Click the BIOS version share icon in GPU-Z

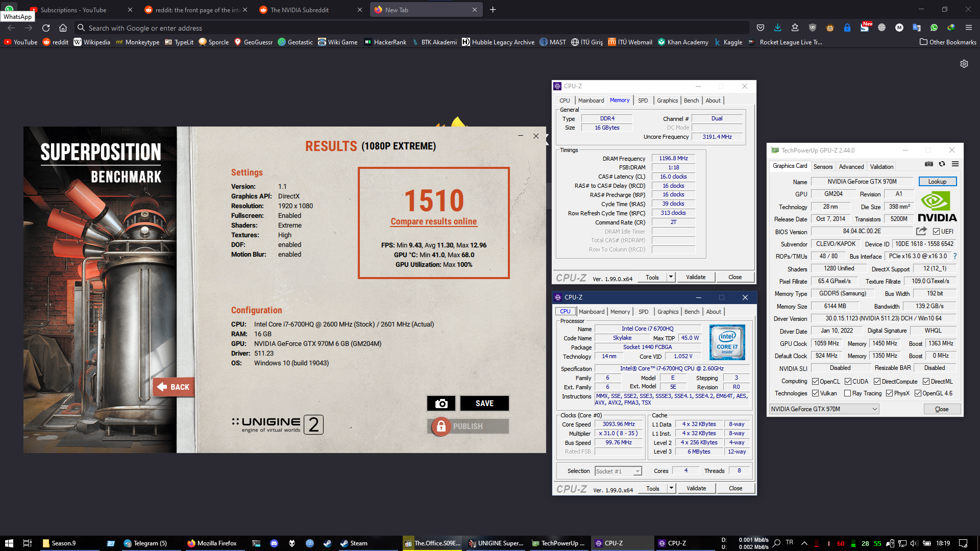[921, 231]
